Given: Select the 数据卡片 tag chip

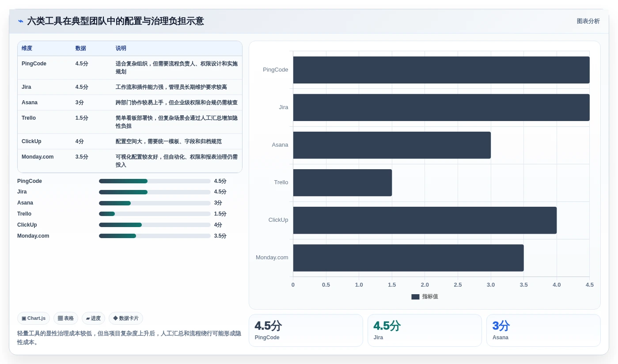Looking at the screenshot, I should point(126,318).
